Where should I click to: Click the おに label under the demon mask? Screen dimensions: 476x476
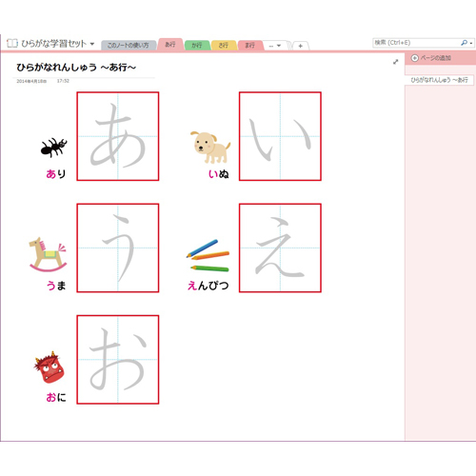click(x=56, y=397)
